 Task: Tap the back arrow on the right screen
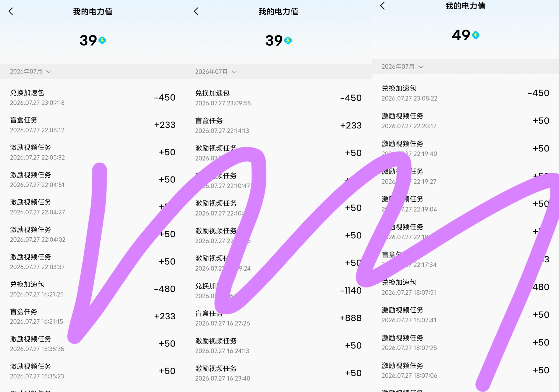point(383,6)
